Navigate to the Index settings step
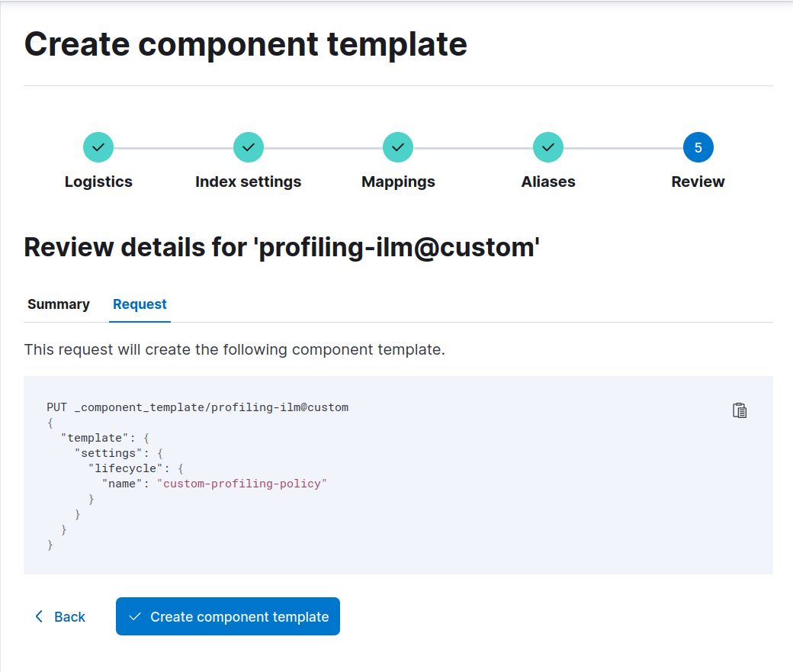This screenshot has width=793, height=672. click(248, 182)
